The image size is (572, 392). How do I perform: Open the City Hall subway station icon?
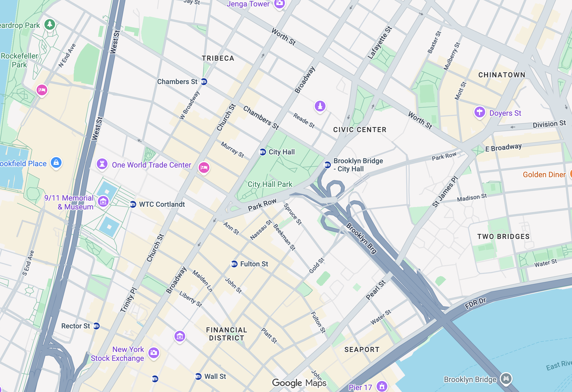point(263,152)
